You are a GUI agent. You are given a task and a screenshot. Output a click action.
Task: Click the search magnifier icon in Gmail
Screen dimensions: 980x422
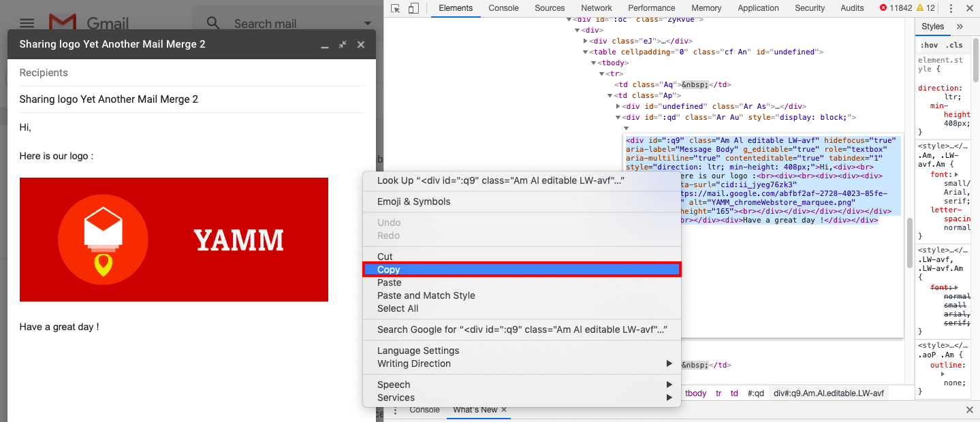coord(213,23)
